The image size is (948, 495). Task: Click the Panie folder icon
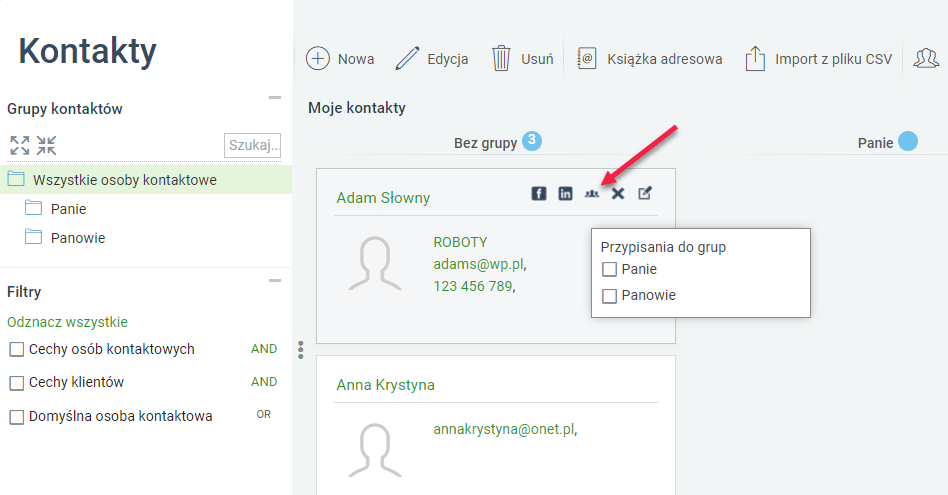(x=33, y=208)
